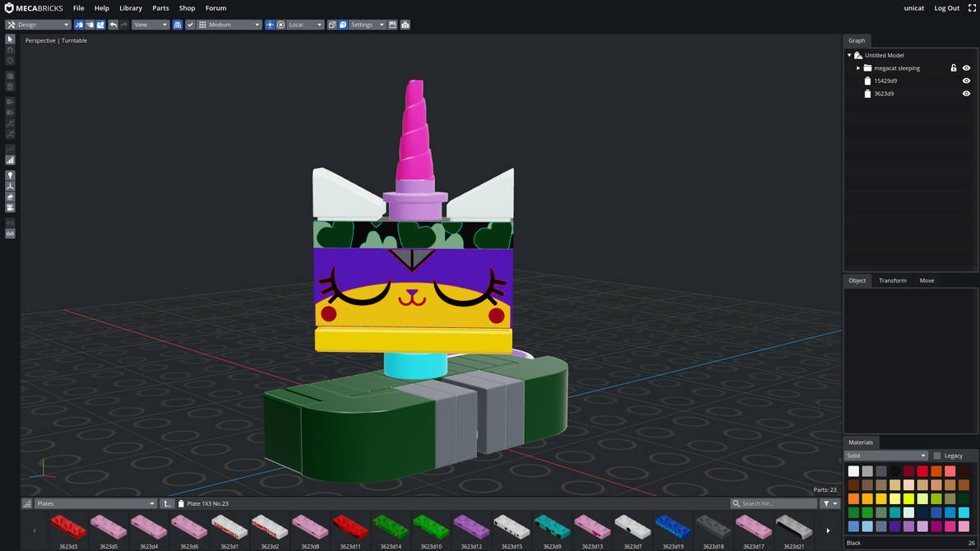Open the File menu

coord(79,8)
